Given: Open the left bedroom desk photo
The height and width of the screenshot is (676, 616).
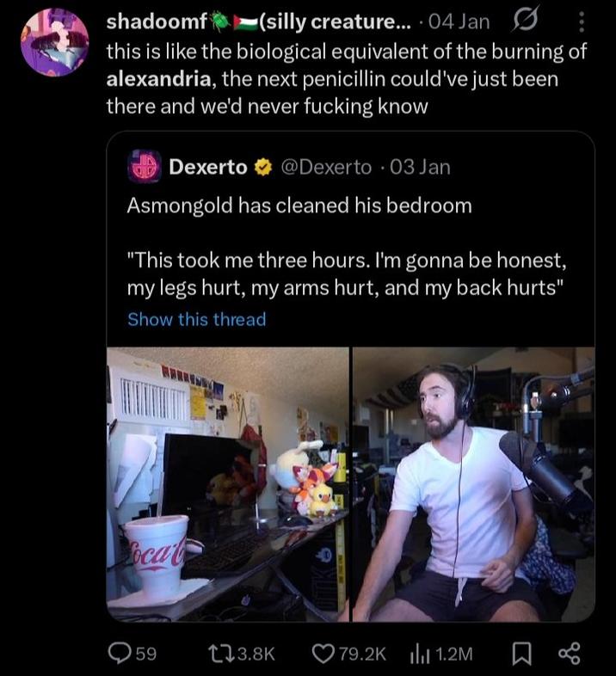Looking at the screenshot, I should pyautogui.click(x=227, y=484).
